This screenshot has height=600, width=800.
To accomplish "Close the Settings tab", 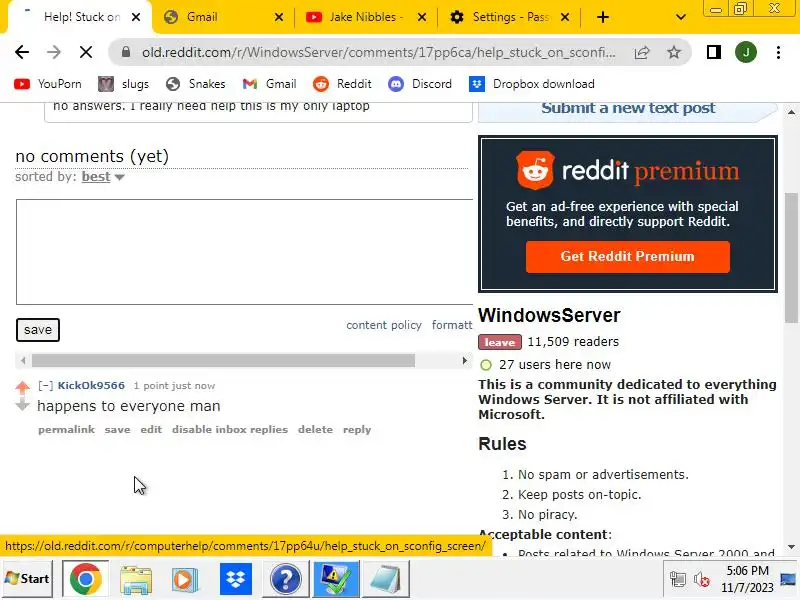I will click(x=565, y=17).
